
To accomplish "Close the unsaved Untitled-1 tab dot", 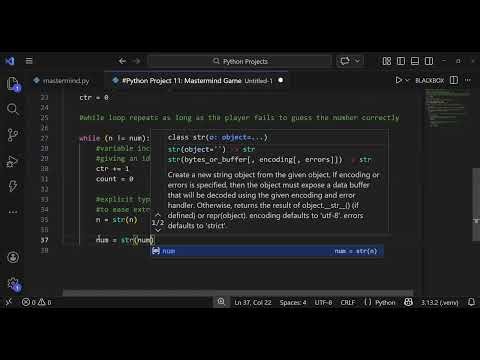I will pyautogui.click(x=281, y=80).
